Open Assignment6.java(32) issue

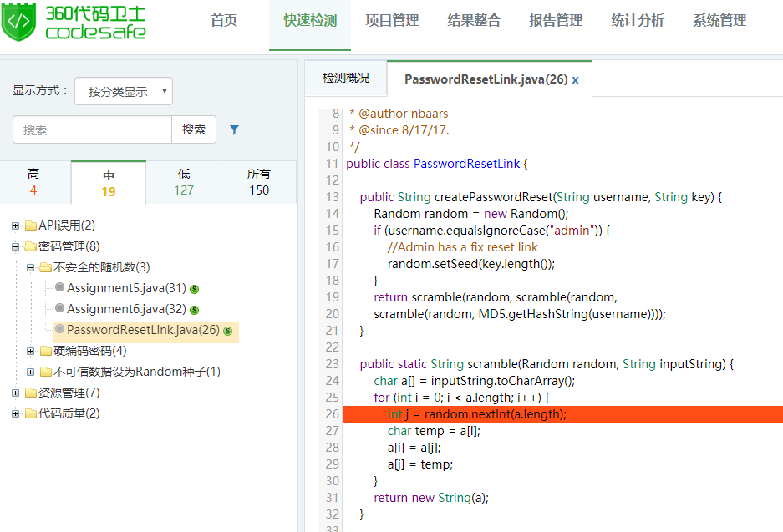tap(126, 309)
